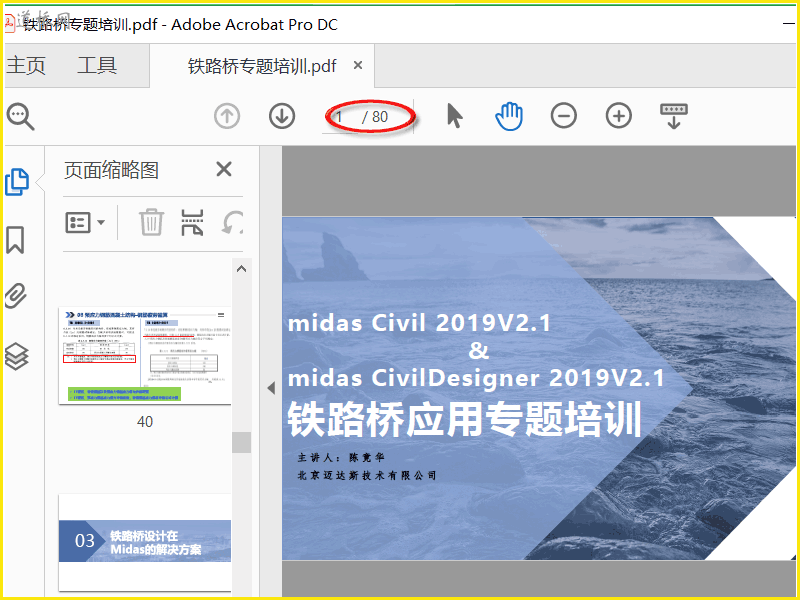Delete selected pages with trash icon
Viewport: 800px width, 600px height.
[151, 222]
